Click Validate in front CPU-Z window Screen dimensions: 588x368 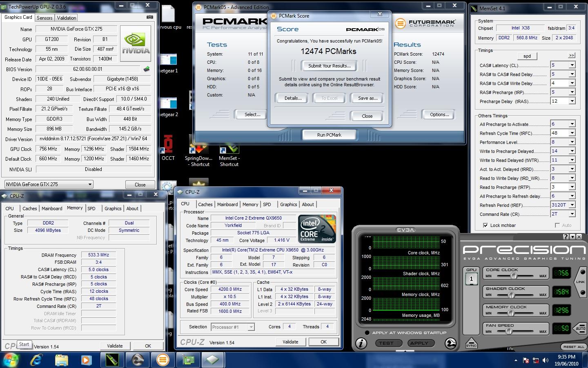[290, 342]
